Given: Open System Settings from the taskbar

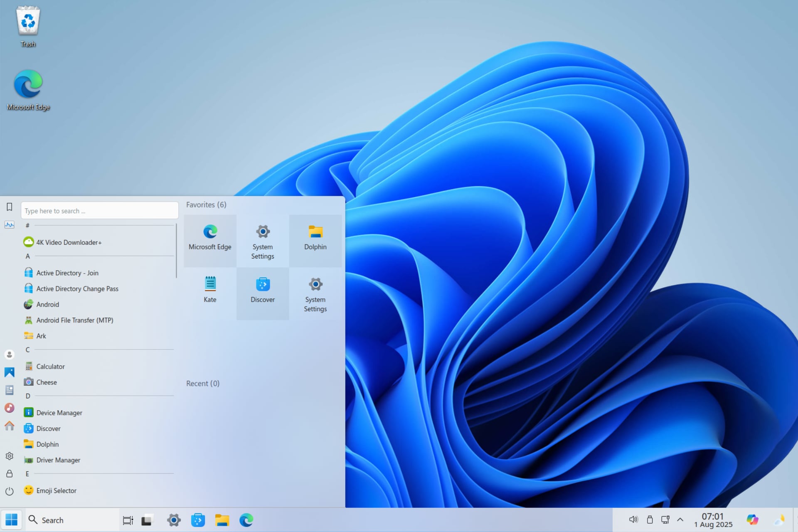Looking at the screenshot, I should coord(174,520).
